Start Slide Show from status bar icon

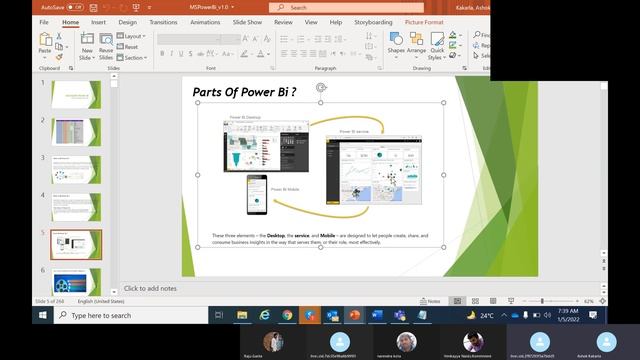click(x=511, y=301)
